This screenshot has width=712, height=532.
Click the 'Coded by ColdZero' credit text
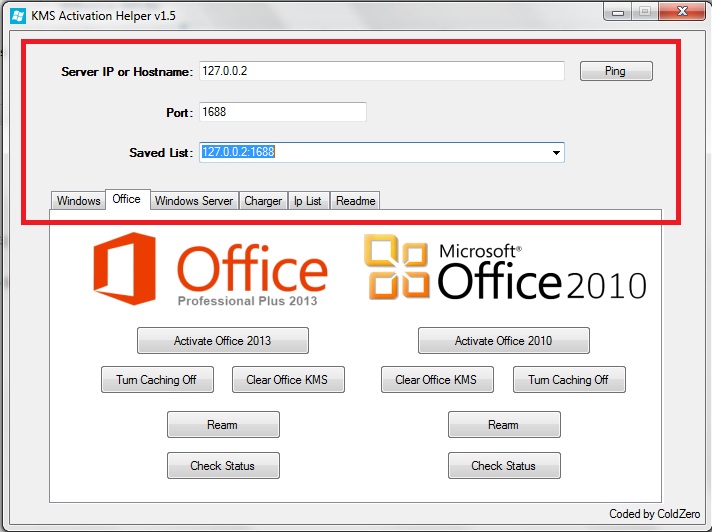pyautogui.click(x=654, y=514)
